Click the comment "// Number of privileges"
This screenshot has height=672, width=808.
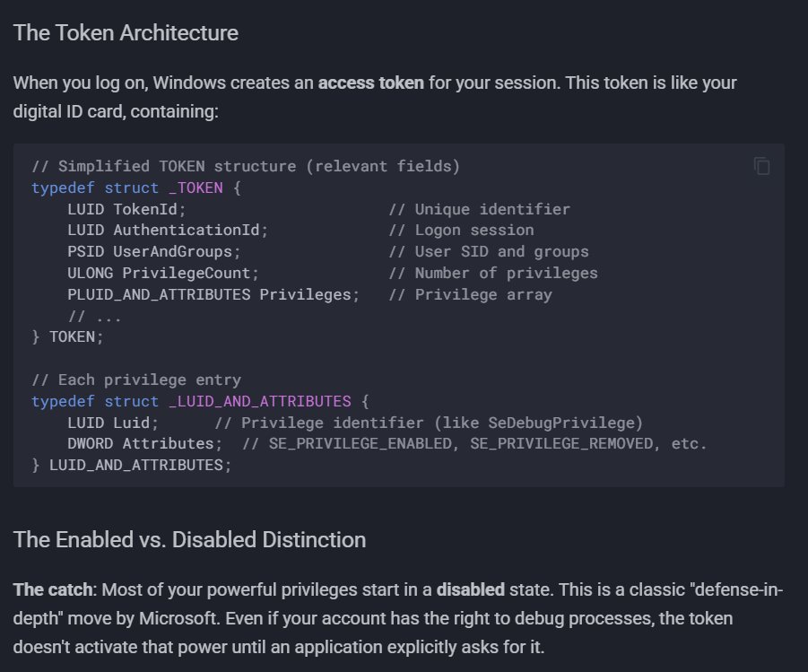pos(493,273)
